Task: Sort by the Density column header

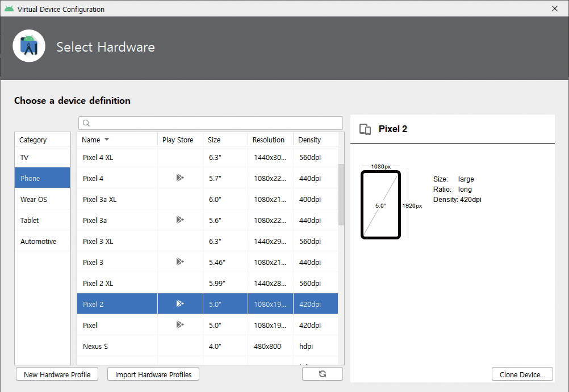Action: [x=316, y=140]
